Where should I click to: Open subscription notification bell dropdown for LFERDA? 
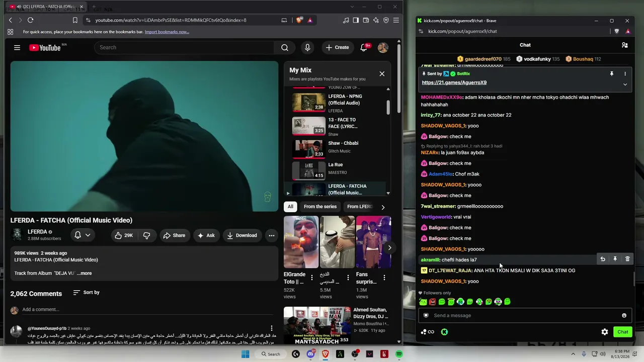click(x=83, y=235)
